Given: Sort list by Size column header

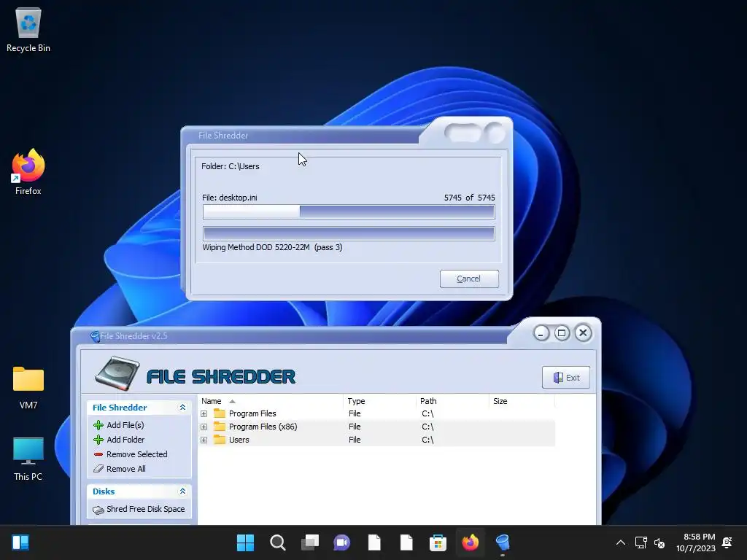Looking at the screenshot, I should click(x=522, y=401).
